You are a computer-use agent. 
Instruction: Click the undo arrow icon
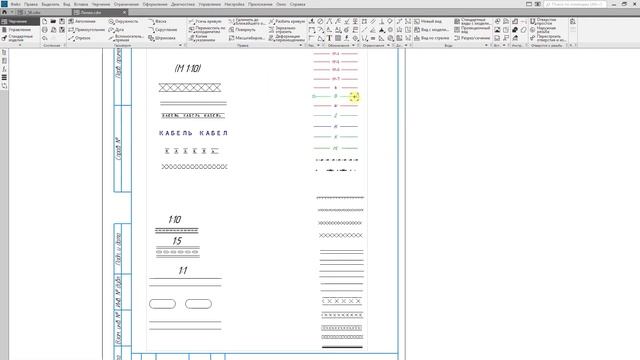click(x=44, y=38)
